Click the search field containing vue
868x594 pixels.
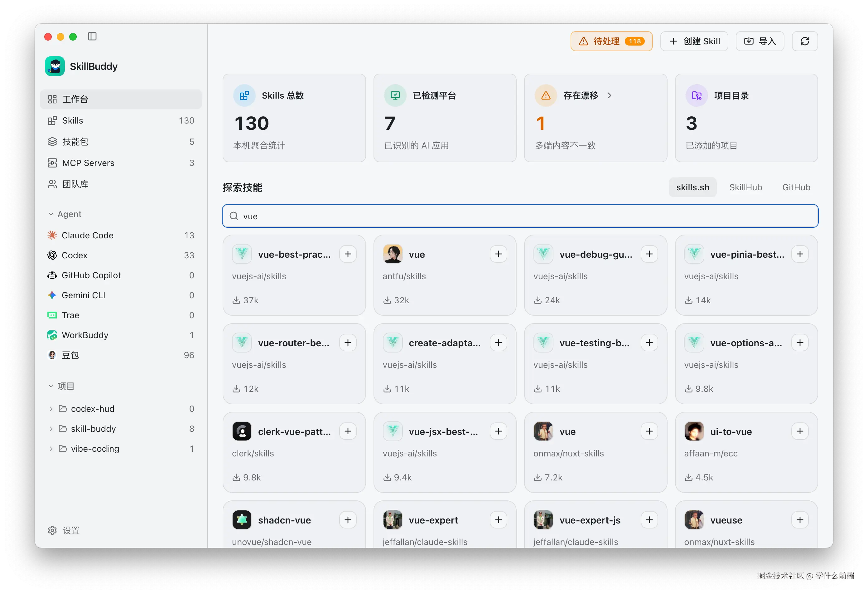[x=520, y=216]
